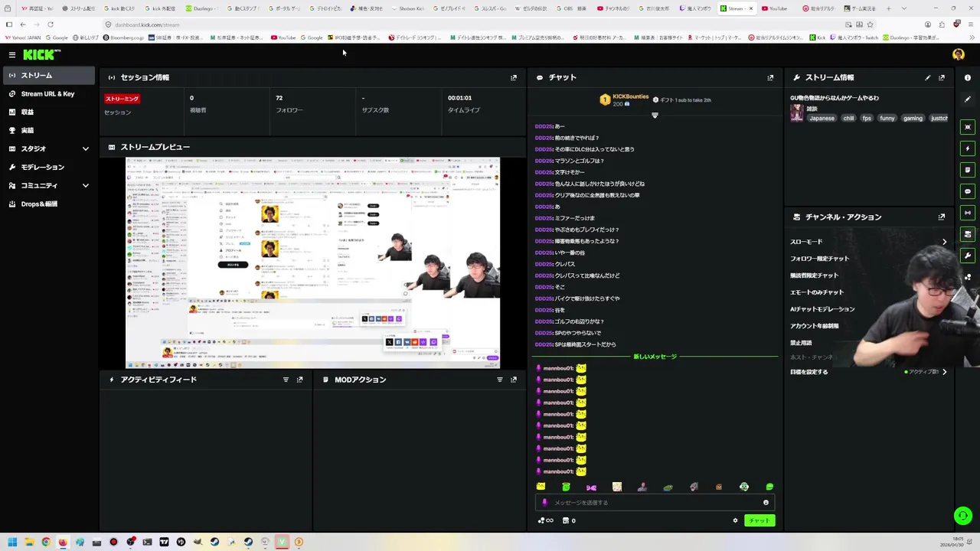Pop out the セッション情報 panel
Image resolution: width=980 pixels, height=551 pixels.
point(514,77)
